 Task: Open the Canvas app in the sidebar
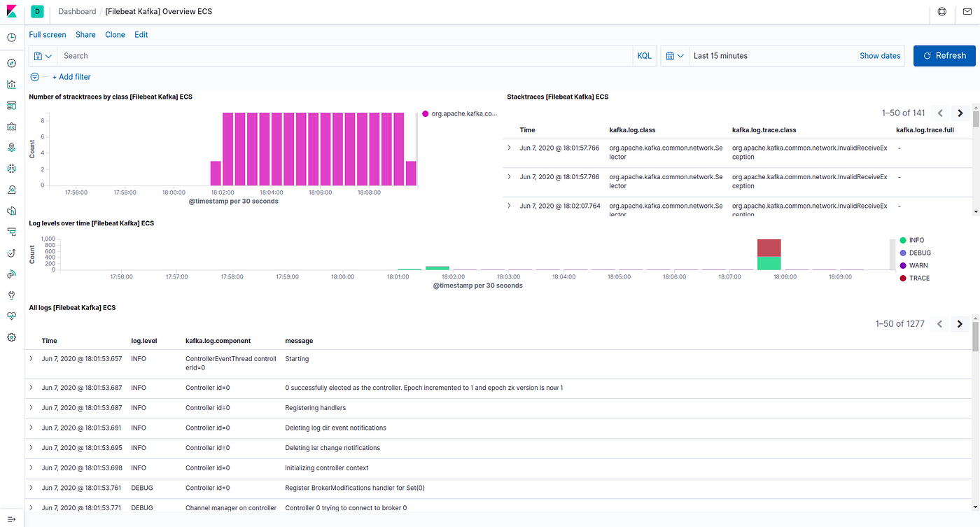pos(11,126)
